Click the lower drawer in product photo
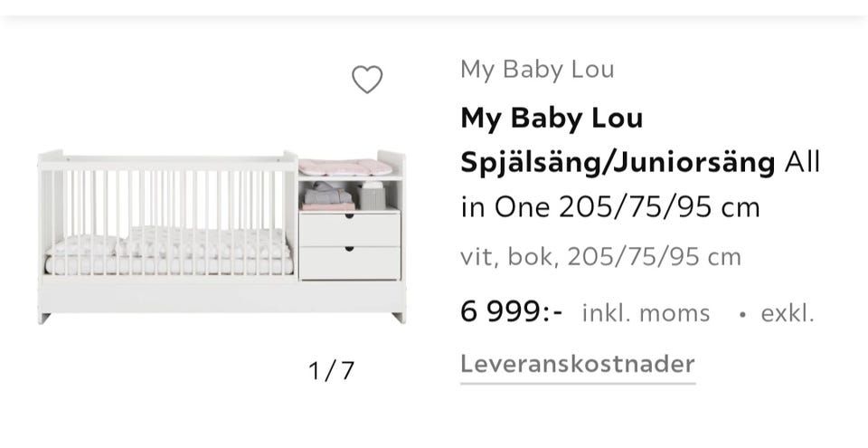This screenshot has height=448, width=868. pyautogui.click(x=349, y=262)
